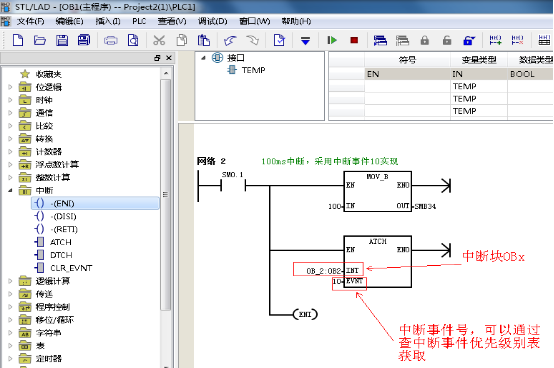Click the blue unlock with arrow icon
Viewport: 554px width, 368px height.
click(x=469, y=40)
